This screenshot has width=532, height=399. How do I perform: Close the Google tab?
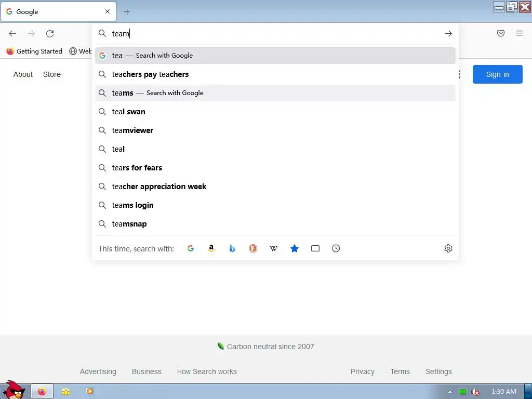click(108, 11)
